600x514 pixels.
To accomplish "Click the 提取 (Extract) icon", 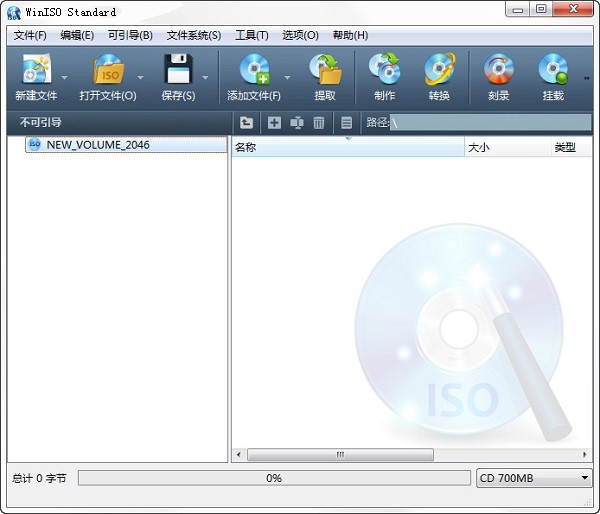I will [325, 69].
